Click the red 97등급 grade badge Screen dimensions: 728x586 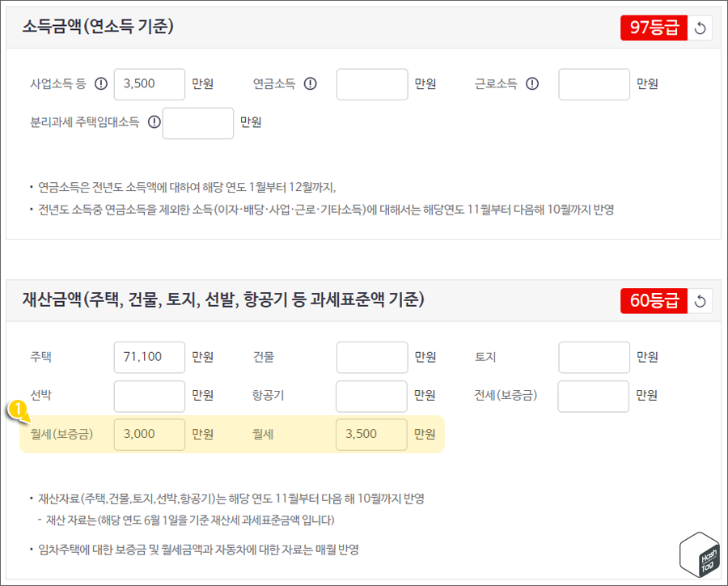(x=654, y=27)
